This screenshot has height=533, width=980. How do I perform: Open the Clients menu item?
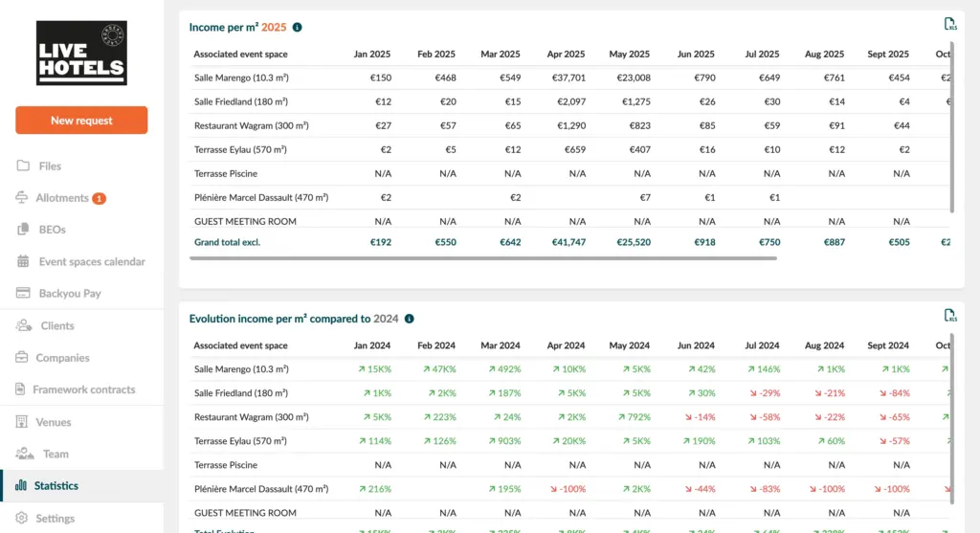[56, 325]
